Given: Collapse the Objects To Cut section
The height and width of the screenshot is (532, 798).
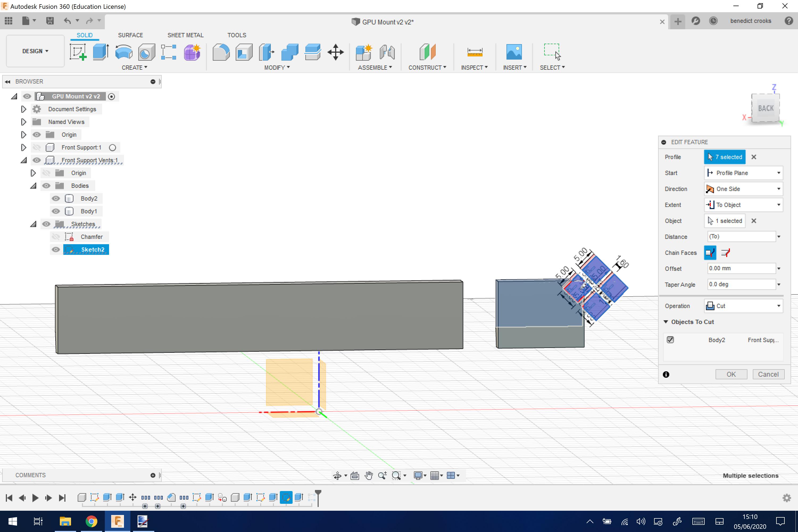Looking at the screenshot, I should click(666, 322).
